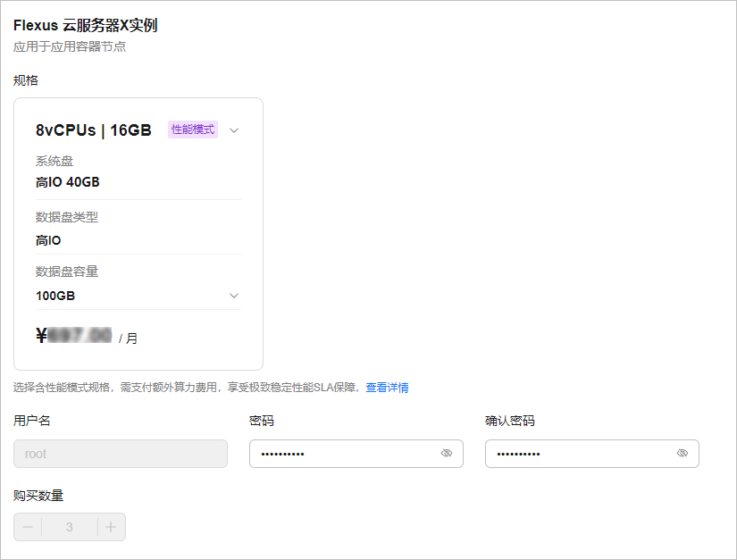Open the 查看详情 link
The image size is (737, 560).
387,388
